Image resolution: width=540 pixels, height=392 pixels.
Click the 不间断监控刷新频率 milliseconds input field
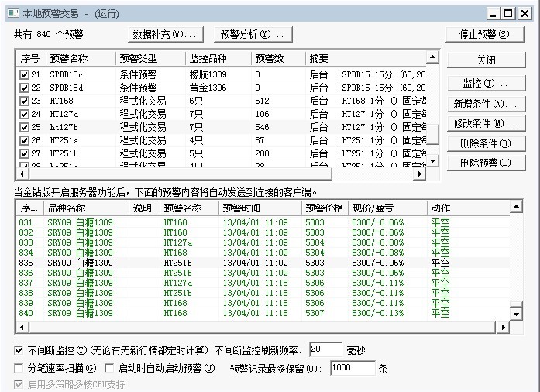point(325,350)
